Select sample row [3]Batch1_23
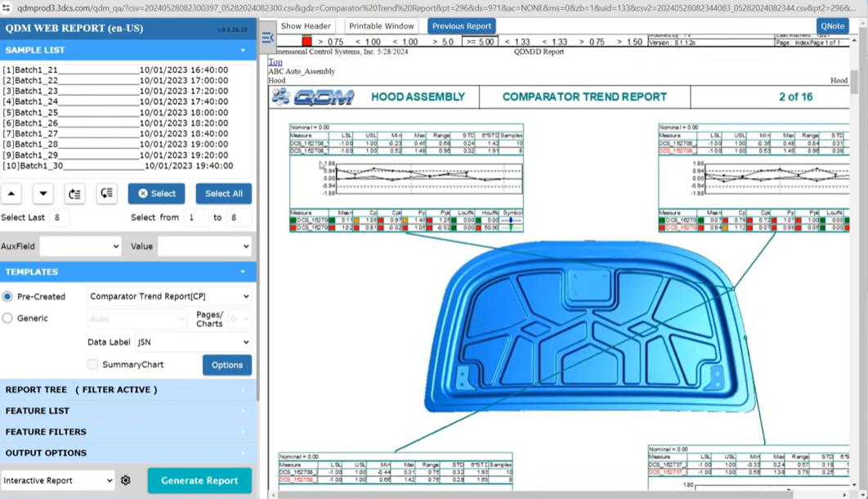The width and height of the screenshot is (868, 499). [x=115, y=92]
